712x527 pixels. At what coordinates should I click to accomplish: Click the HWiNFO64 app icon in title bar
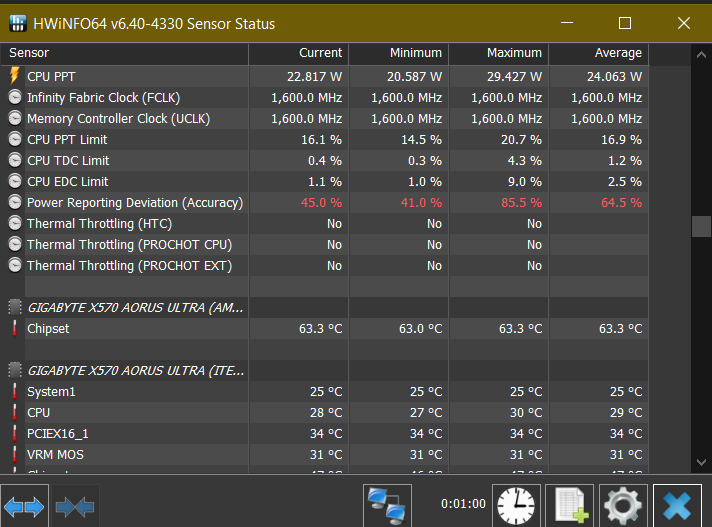(x=18, y=23)
